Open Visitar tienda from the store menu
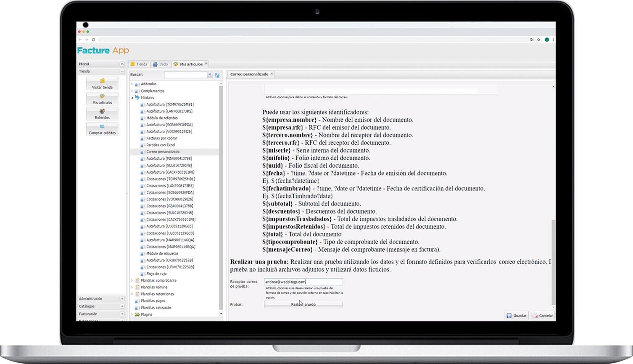 click(102, 83)
